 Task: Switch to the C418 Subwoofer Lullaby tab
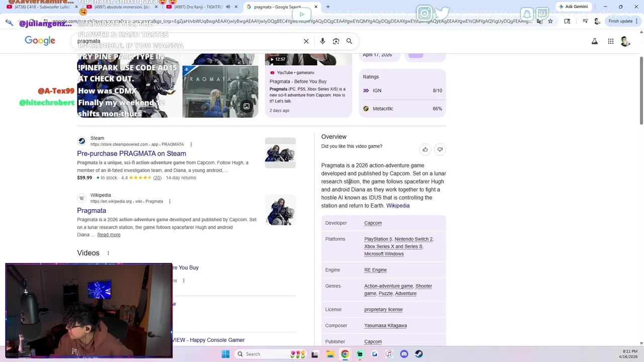42,7
